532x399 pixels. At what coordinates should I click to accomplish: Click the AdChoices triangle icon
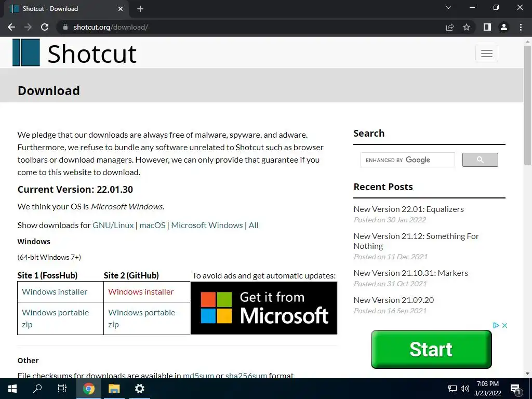tap(496, 325)
